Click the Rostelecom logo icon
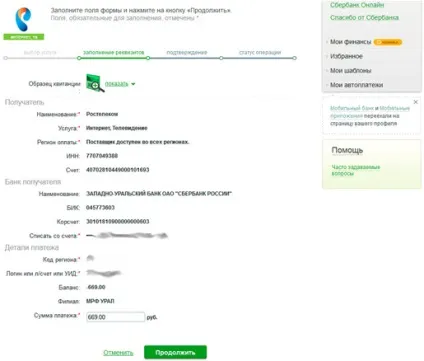The height and width of the screenshot is (361, 424). coord(23,19)
